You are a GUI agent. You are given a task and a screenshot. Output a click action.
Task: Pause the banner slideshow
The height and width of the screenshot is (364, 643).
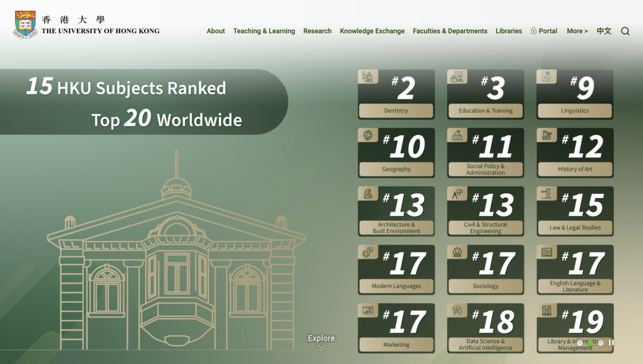[611, 343]
